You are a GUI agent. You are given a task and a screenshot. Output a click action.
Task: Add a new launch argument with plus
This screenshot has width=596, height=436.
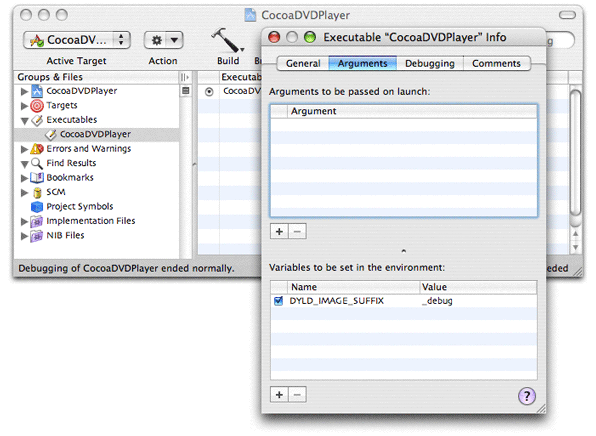click(x=279, y=231)
